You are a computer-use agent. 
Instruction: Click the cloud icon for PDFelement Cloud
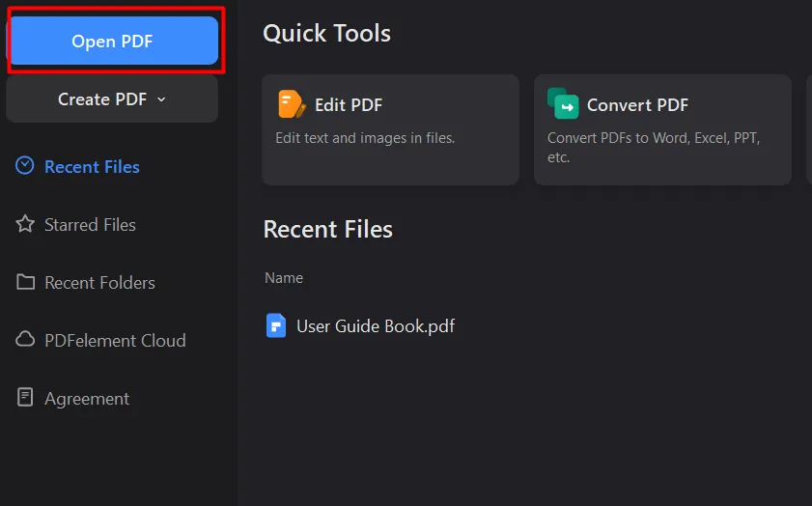(x=25, y=340)
